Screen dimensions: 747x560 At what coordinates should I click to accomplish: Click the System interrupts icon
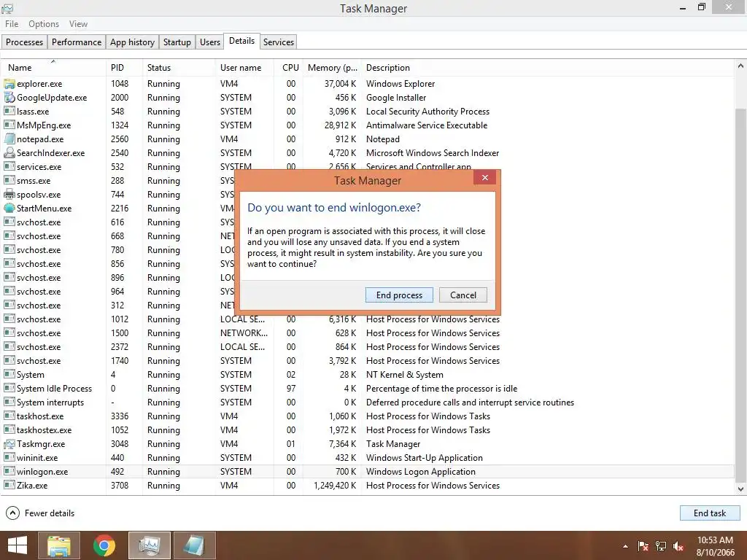(x=9, y=402)
